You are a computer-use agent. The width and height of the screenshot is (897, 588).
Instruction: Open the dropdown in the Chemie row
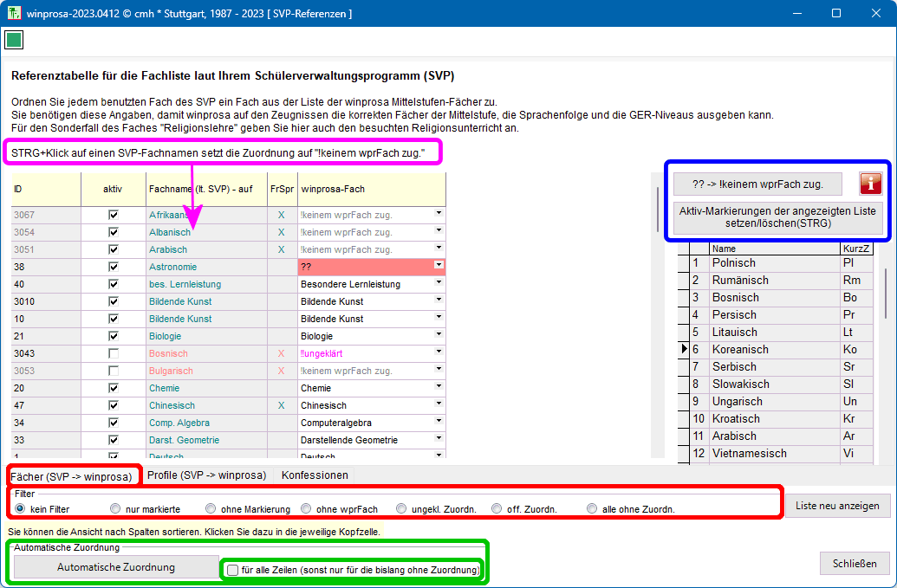(439, 387)
